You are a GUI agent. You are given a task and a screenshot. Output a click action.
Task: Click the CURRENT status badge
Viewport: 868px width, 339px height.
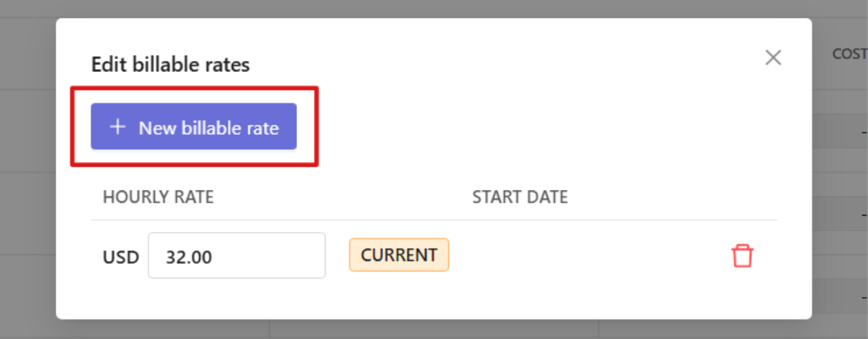point(399,255)
